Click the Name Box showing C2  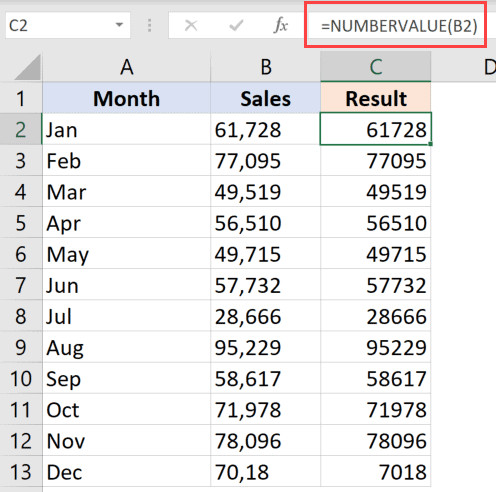[67, 25]
